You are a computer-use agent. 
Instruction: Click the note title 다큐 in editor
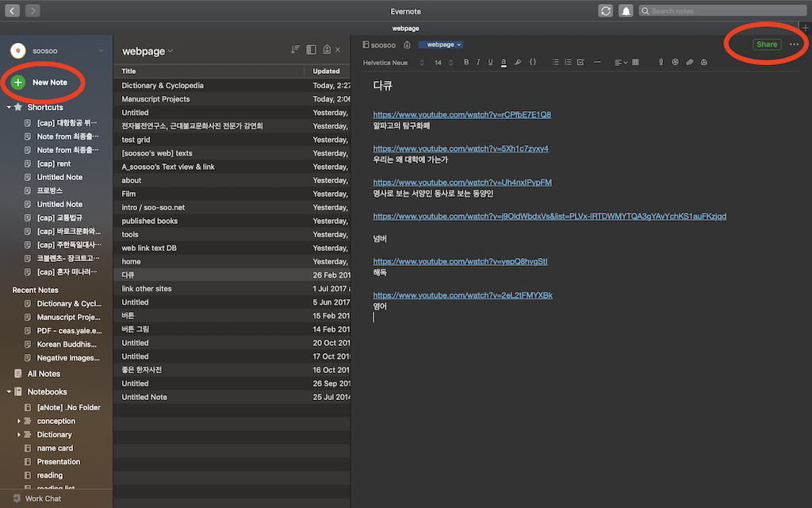click(x=383, y=86)
